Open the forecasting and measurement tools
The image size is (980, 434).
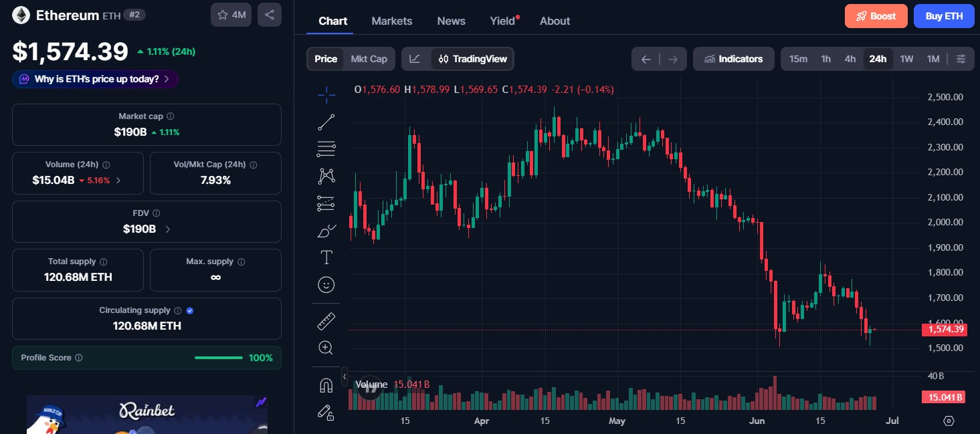tap(326, 203)
